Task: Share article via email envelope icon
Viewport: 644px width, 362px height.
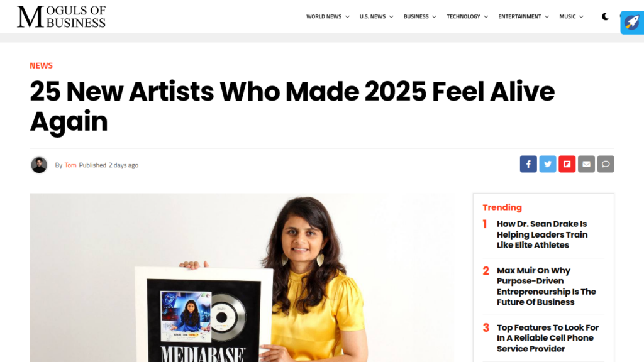Action: click(x=586, y=164)
